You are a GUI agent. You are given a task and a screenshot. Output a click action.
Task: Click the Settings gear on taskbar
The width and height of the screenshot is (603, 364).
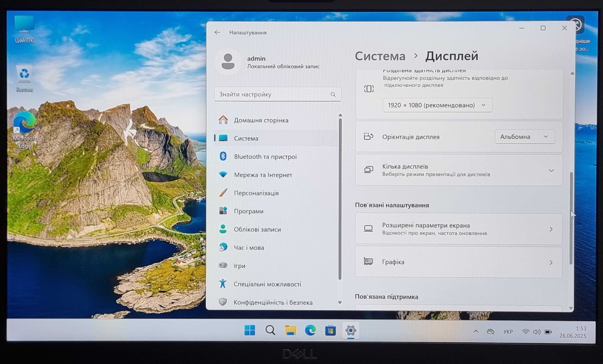[351, 331]
